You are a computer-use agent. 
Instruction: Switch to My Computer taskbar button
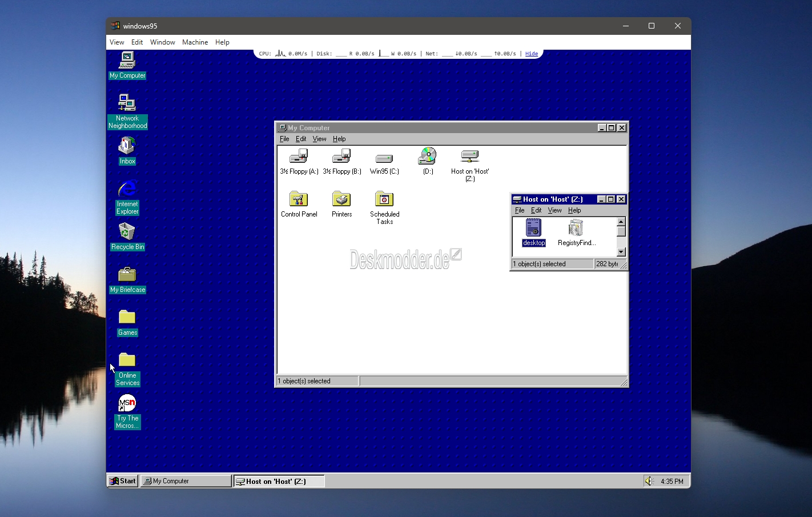click(186, 481)
